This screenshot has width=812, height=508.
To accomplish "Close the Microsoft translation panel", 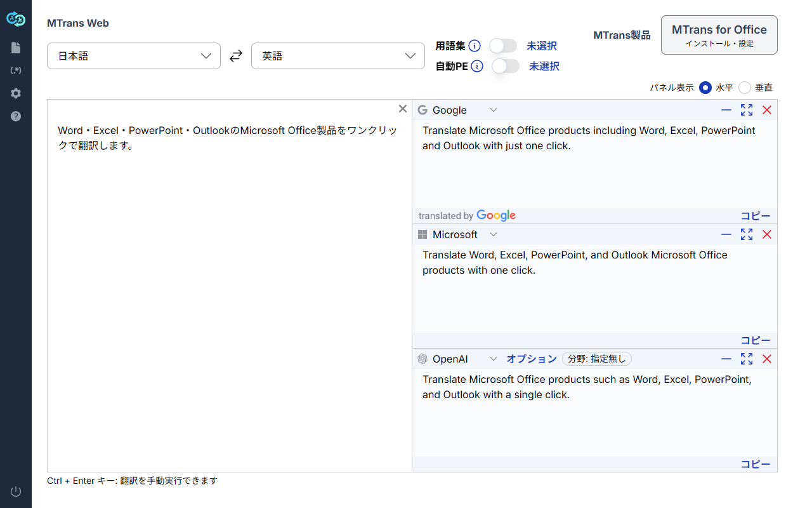I will pyautogui.click(x=767, y=234).
